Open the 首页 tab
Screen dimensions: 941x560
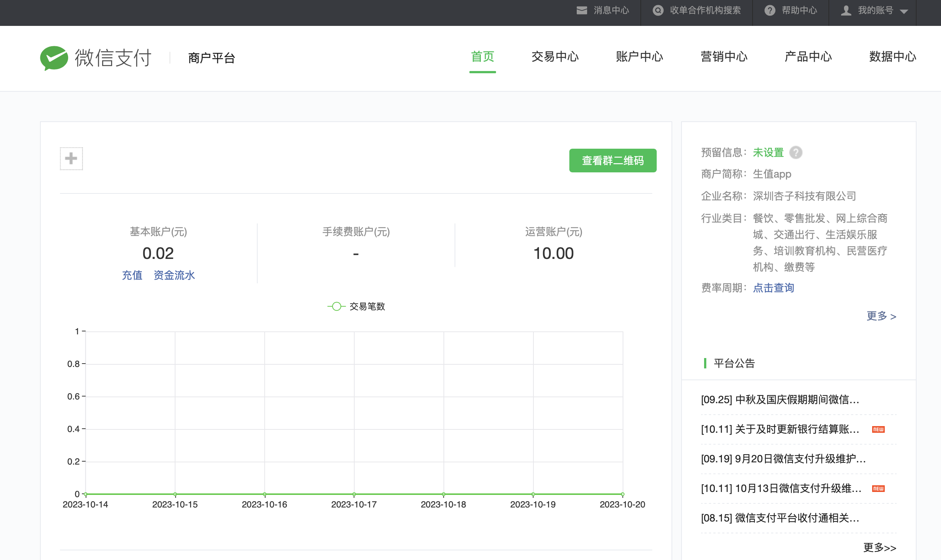coord(483,57)
